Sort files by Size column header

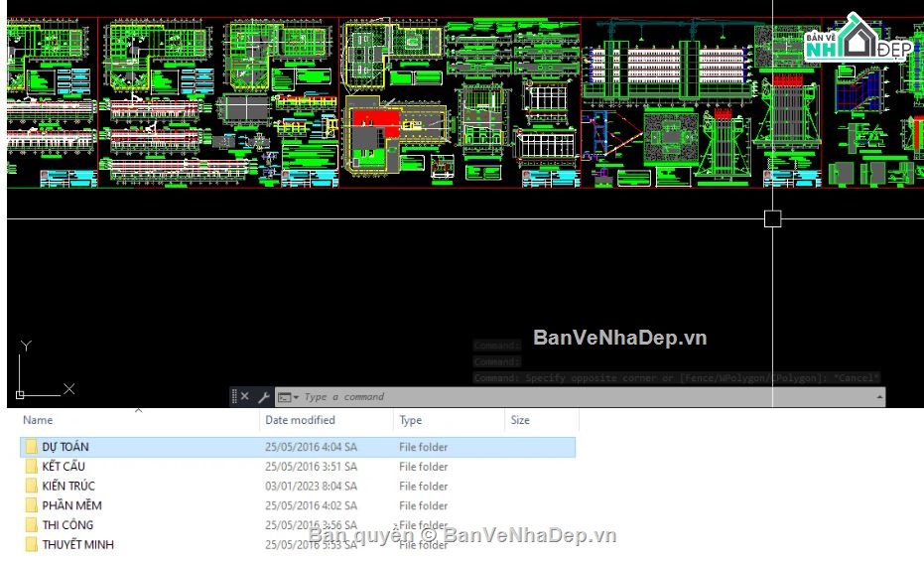[520, 421]
